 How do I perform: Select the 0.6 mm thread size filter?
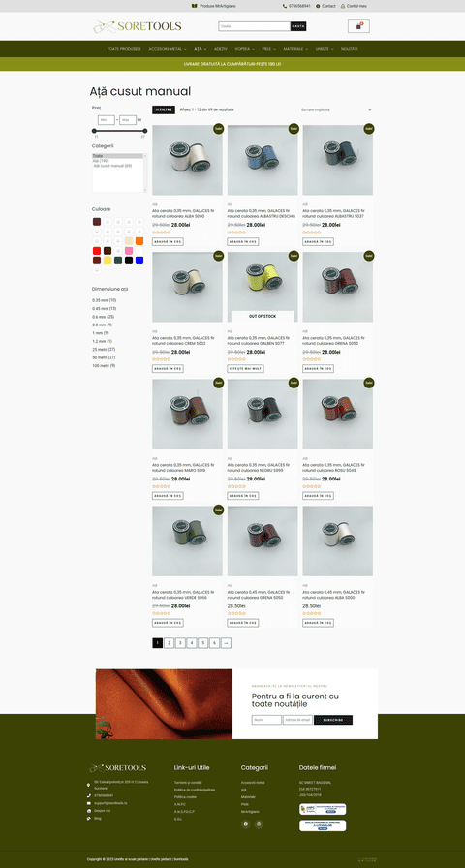point(104,317)
